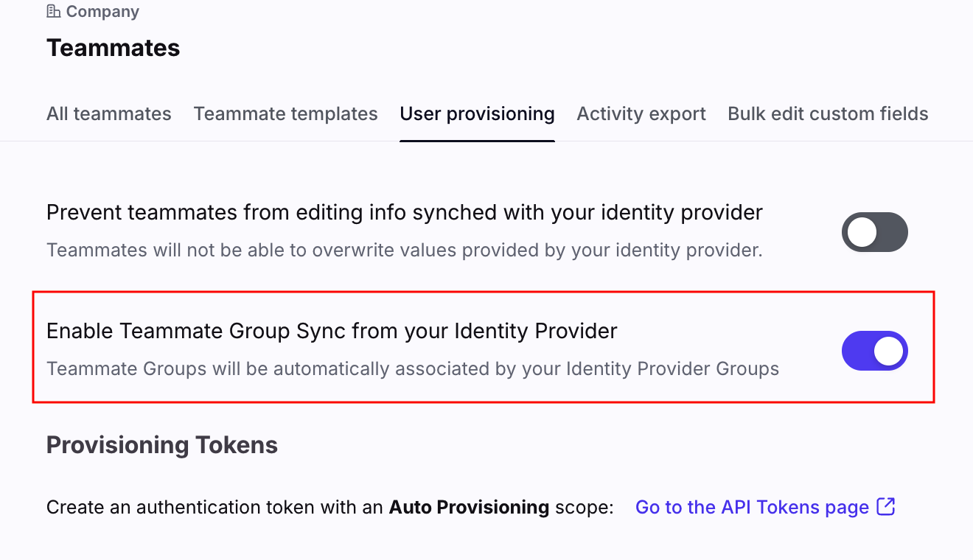Select the User provisioning tab
The width and height of the screenshot is (973, 560).
(477, 114)
